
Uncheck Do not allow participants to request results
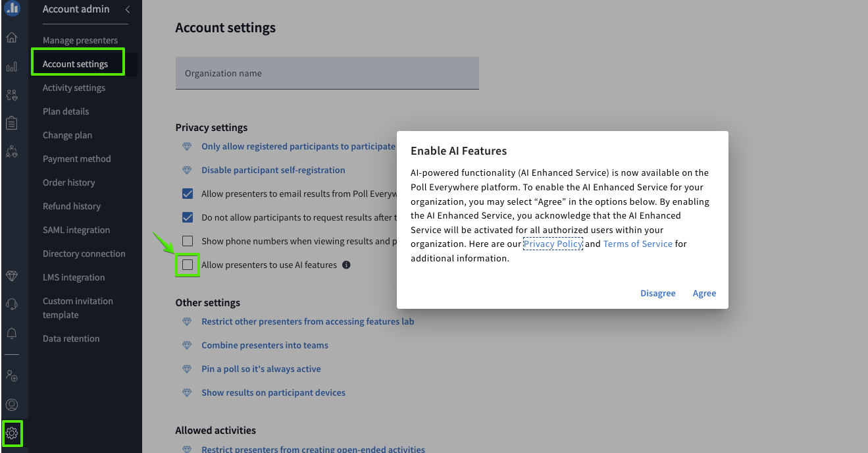pyautogui.click(x=188, y=217)
